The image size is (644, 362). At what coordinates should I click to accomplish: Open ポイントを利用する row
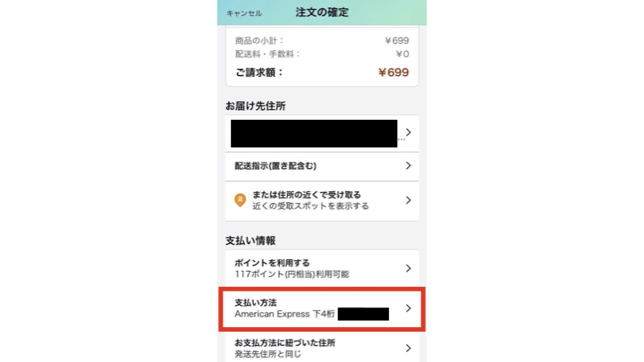pos(322,268)
